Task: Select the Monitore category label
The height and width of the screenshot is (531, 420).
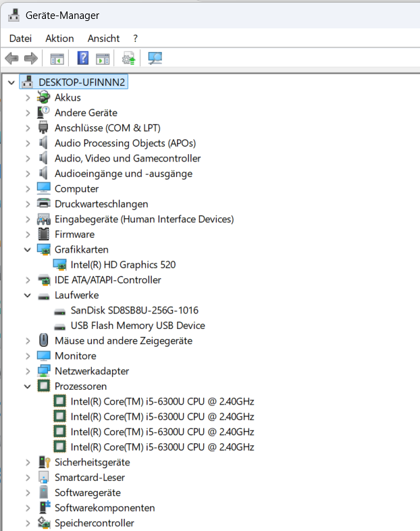Action: [76, 356]
